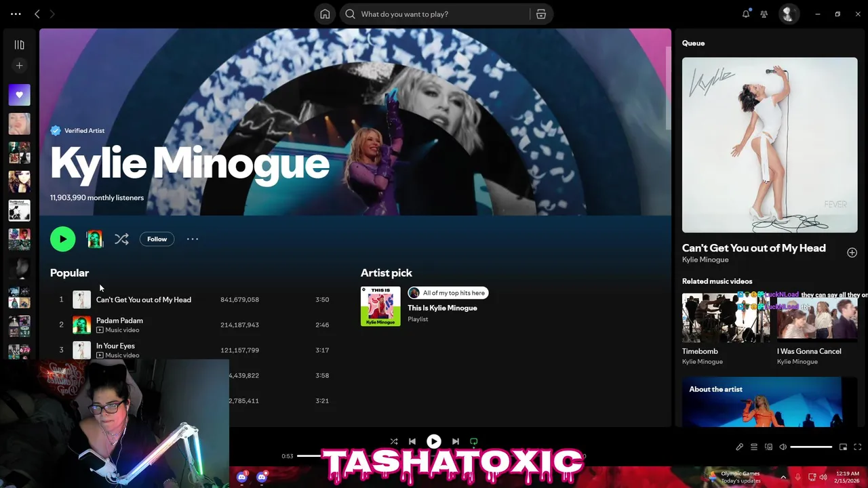Follow Kylie Minogue
868x488 pixels.
click(x=157, y=239)
